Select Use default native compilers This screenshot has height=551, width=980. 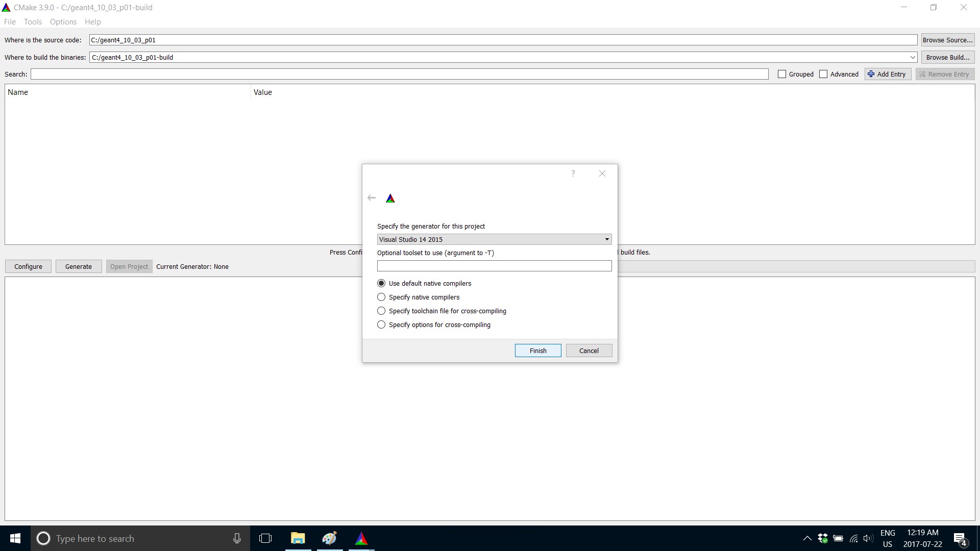(x=424, y=283)
